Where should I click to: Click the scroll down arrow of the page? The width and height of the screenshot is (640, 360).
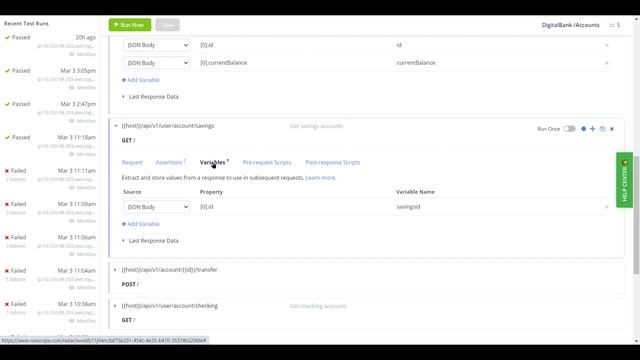[637, 341]
